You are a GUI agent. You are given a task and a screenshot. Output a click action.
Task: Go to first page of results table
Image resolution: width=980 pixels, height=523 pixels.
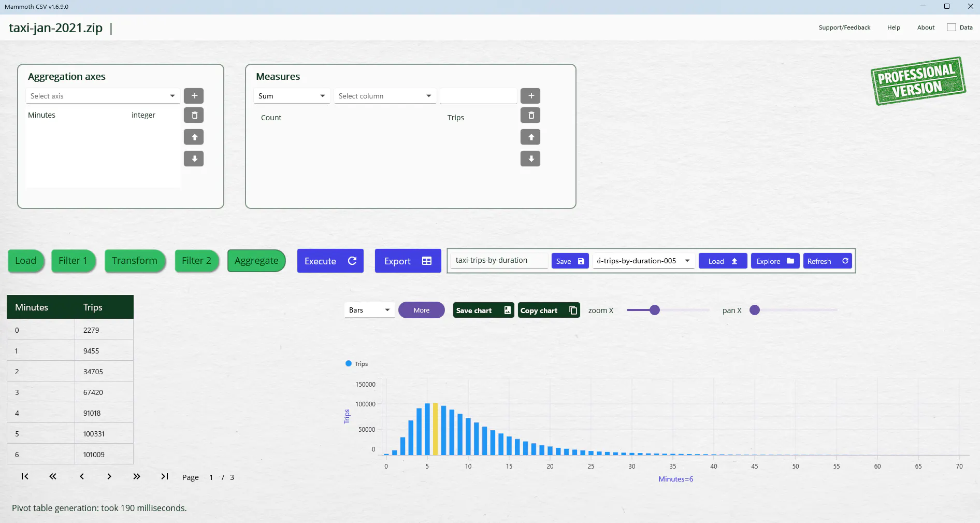tap(25, 476)
